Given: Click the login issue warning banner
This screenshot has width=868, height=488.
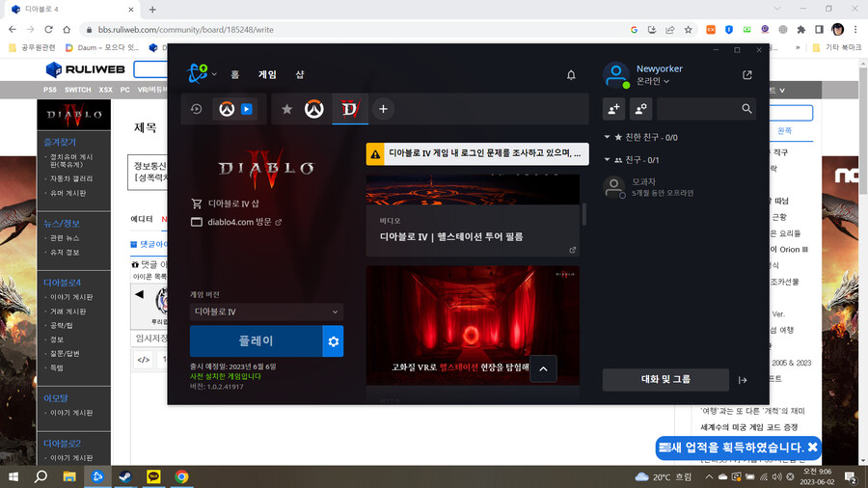Looking at the screenshot, I should tap(477, 153).
